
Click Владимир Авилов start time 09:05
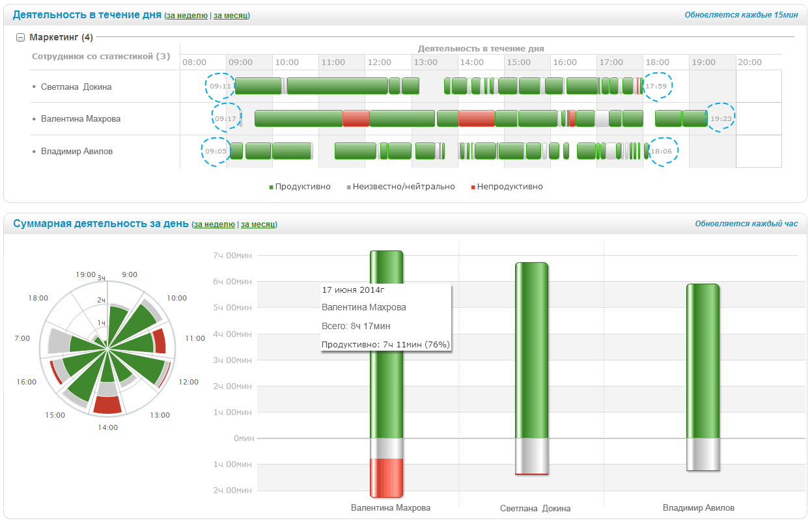tap(216, 151)
